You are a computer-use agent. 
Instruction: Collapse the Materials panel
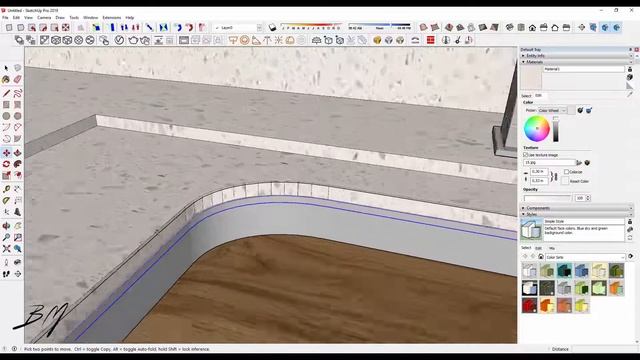click(524, 62)
